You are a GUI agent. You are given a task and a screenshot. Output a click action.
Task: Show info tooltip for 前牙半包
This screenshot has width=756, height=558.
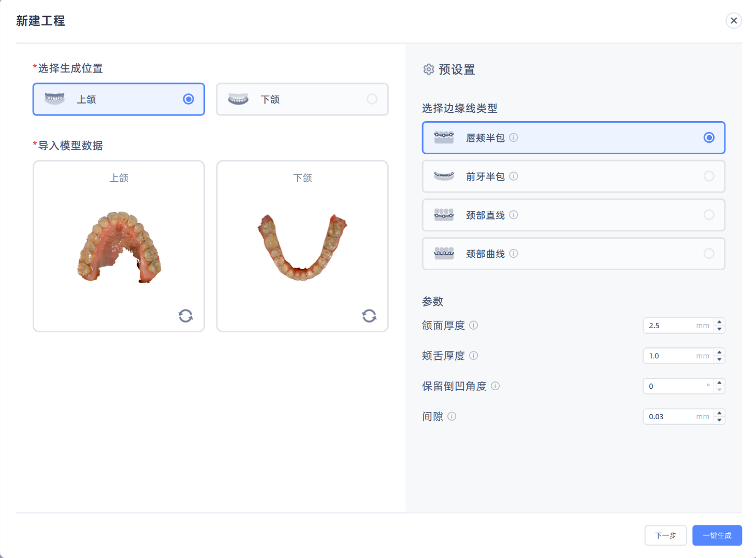(514, 176)
